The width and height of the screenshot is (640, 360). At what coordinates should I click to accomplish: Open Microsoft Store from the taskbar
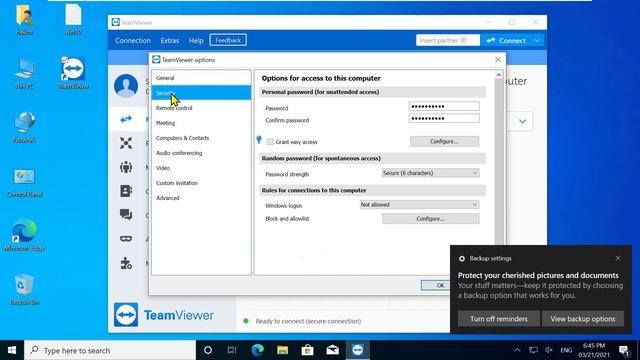pos(307,350)
